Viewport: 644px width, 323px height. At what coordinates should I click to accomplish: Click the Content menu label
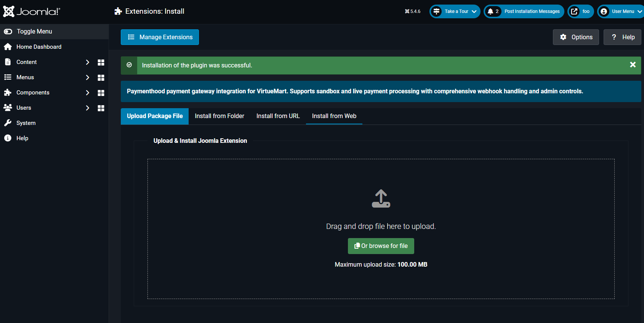(27, 62)
